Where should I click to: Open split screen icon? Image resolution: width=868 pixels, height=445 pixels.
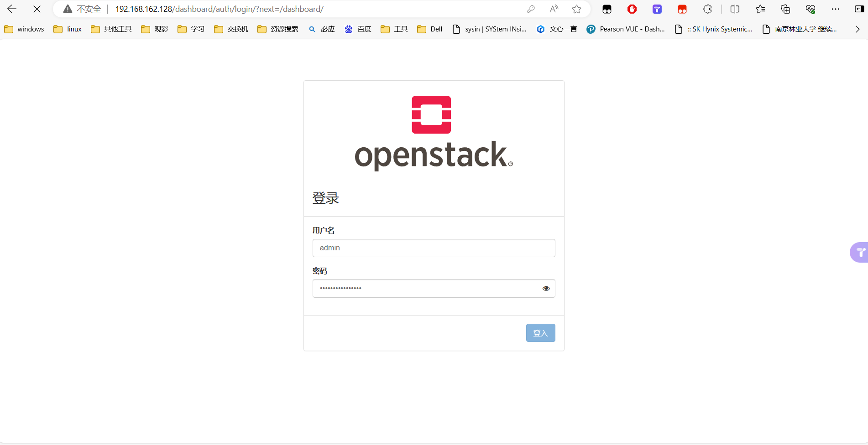point(735,9)
